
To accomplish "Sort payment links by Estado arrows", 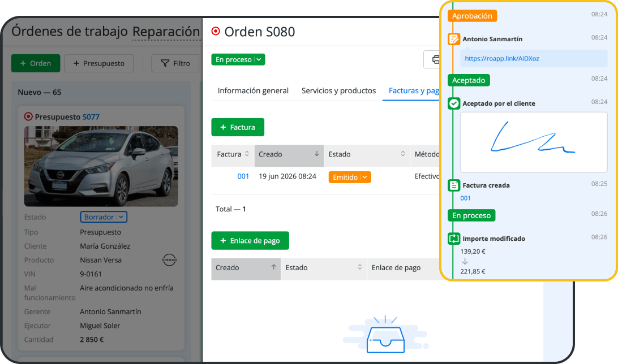I will [x=360, y=267].
